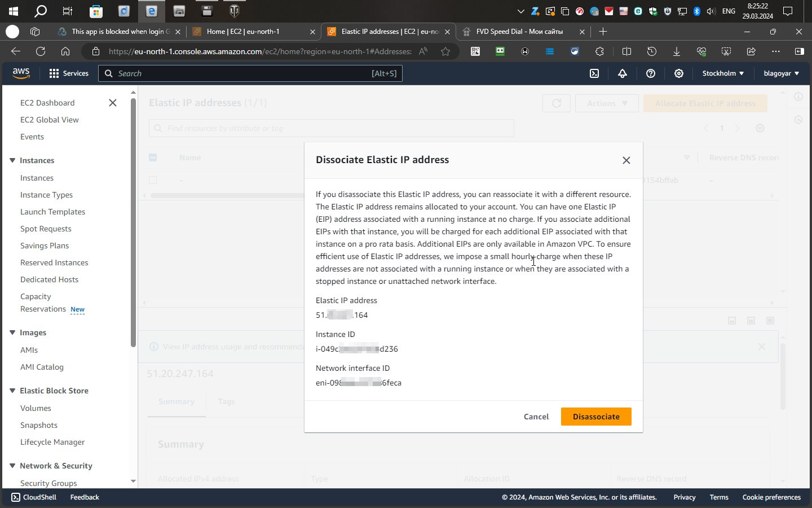Open Savings Plans in the sidebar
This screenshot has width=812, height=508.
pos(45,246)
